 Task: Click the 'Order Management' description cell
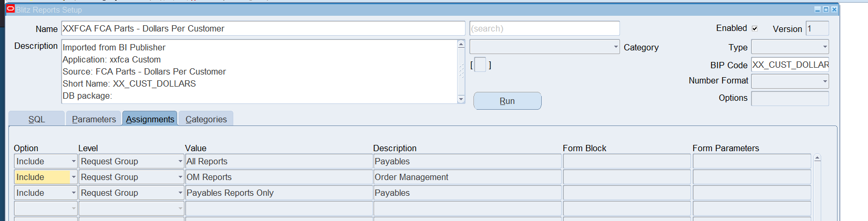tap(467, 177)
